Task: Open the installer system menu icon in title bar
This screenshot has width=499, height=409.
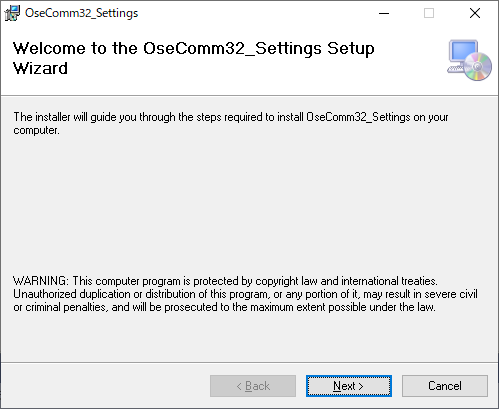Action: (x=12, y=13)
